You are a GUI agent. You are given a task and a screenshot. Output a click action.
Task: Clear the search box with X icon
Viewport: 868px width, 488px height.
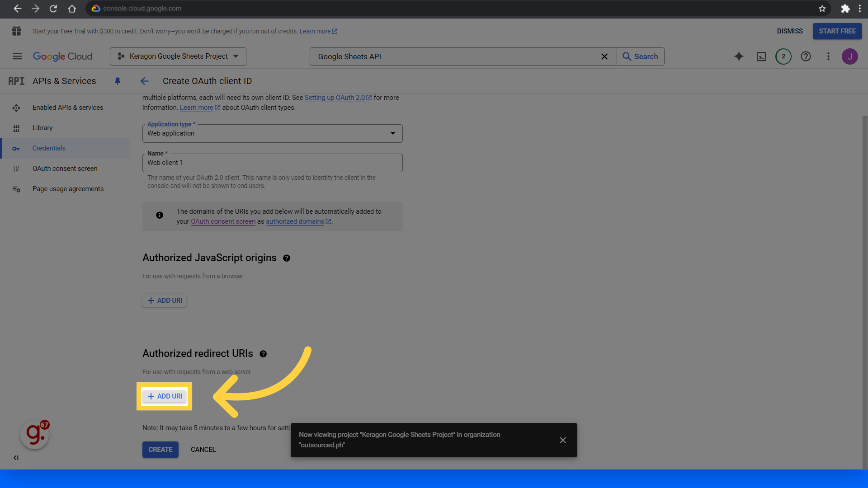[x=604, y=56]
